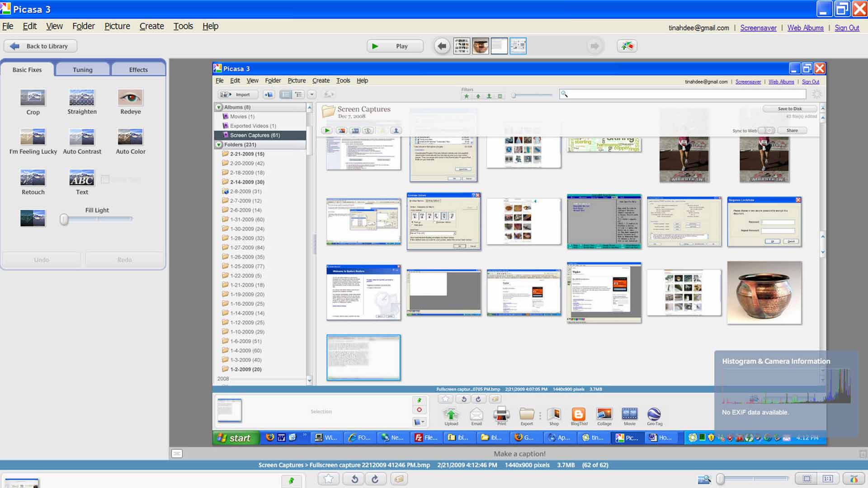Screen dimensions: 868x488
Task: Click the collaboration share icon near Play
Action: [627, 46]
